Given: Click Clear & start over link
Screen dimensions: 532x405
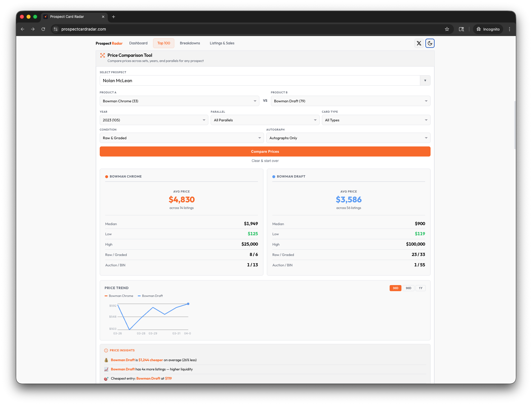Looking at the screenshot, I should (x=265, y=161).
